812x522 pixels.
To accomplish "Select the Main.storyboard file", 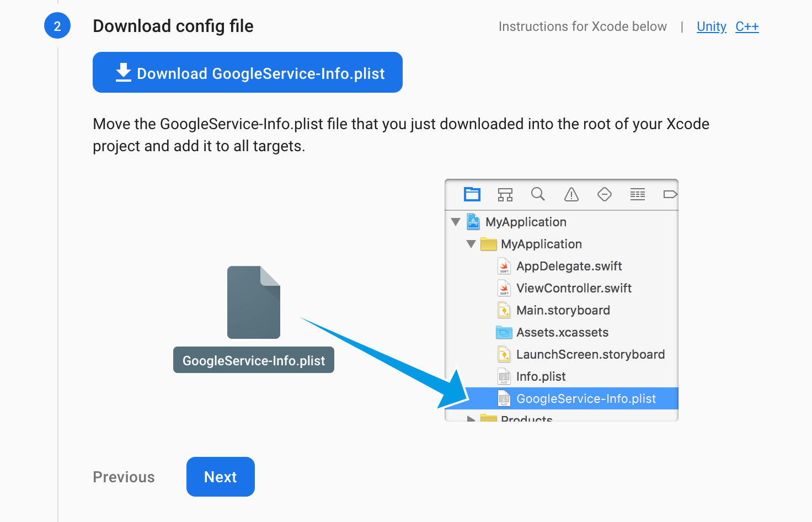I will (x=563, y=310).
